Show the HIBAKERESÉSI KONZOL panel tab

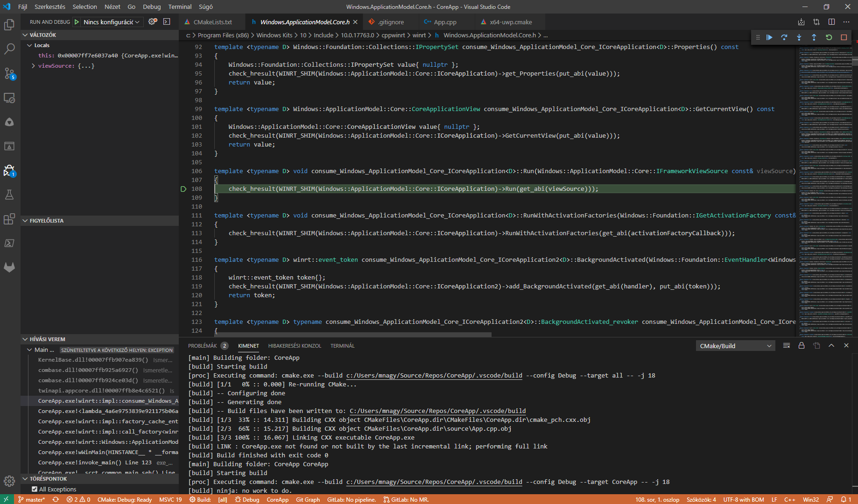(295, 346)
